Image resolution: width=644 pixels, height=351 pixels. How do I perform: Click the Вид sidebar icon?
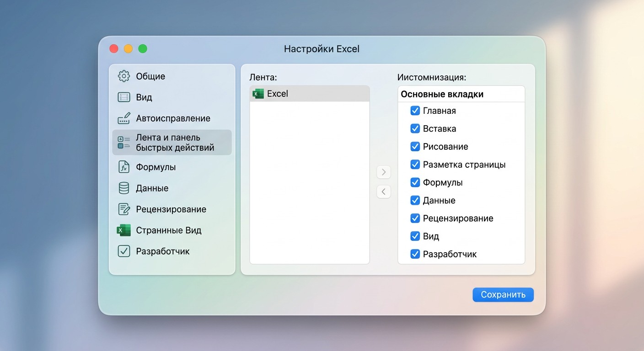(x=124, y=97)
